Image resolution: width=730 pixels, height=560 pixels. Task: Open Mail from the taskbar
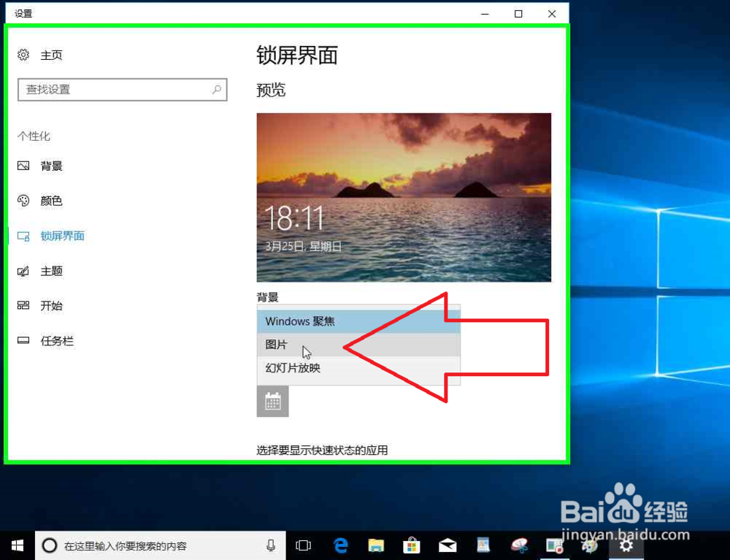(x=447, y=545)
